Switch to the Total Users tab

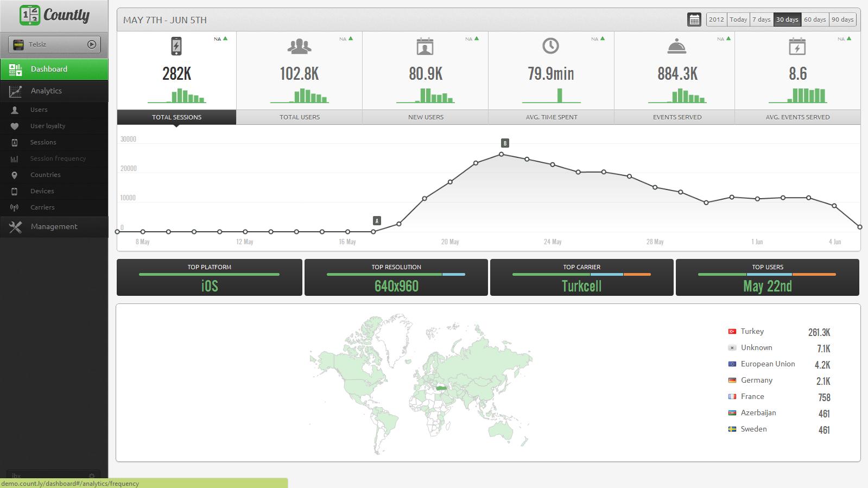[299, 117]
